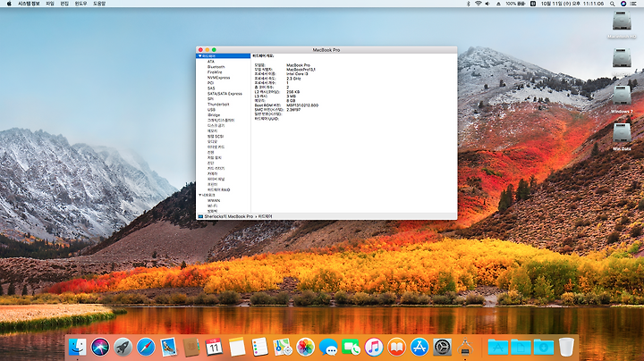
Task: Click the eject icon in menu bar
Action: tap(498, 4)
